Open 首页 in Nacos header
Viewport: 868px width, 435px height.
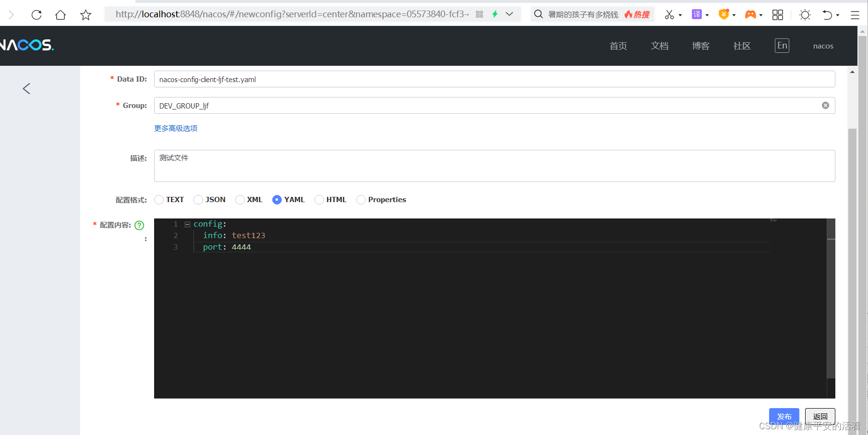[618, 46]
